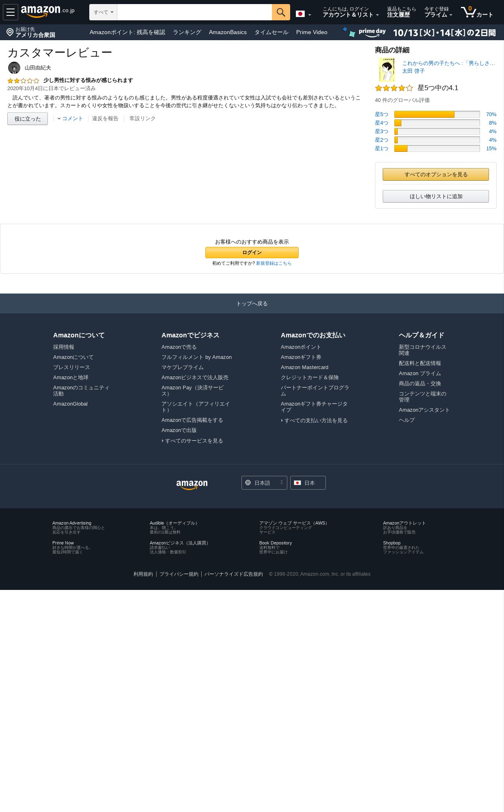Click the 4.1 star average rating stars
504x812 pixels.
[x=394, y=88]
